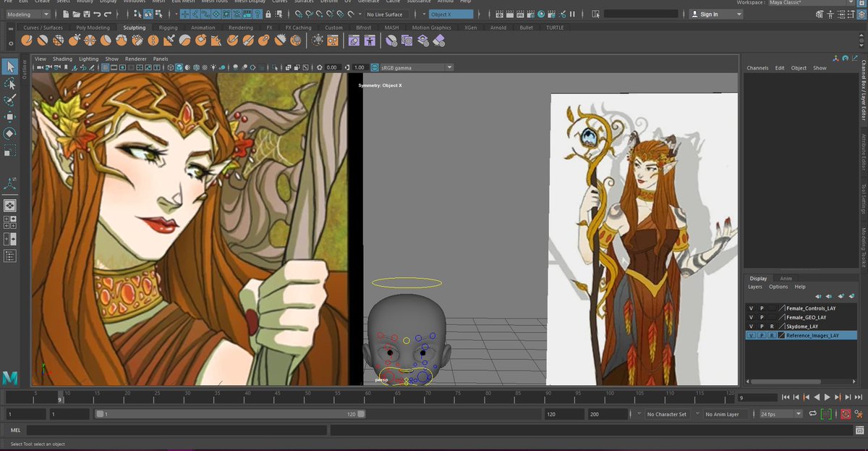Image resolution: width=868 pixels, height=451 pixels.
Task: Switch to four-pane view layout
Action: click(10, 222)
